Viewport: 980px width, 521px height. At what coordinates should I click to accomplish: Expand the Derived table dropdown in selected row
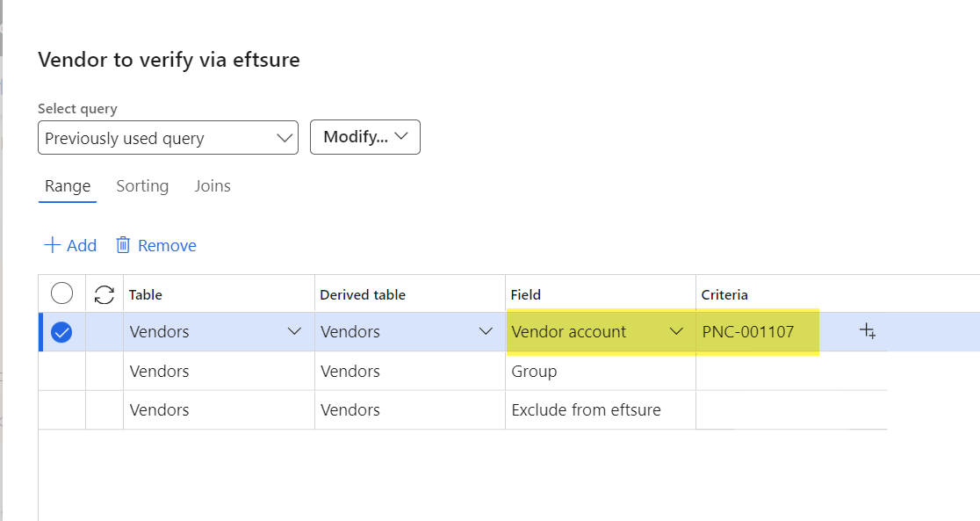tap(486, 331)
